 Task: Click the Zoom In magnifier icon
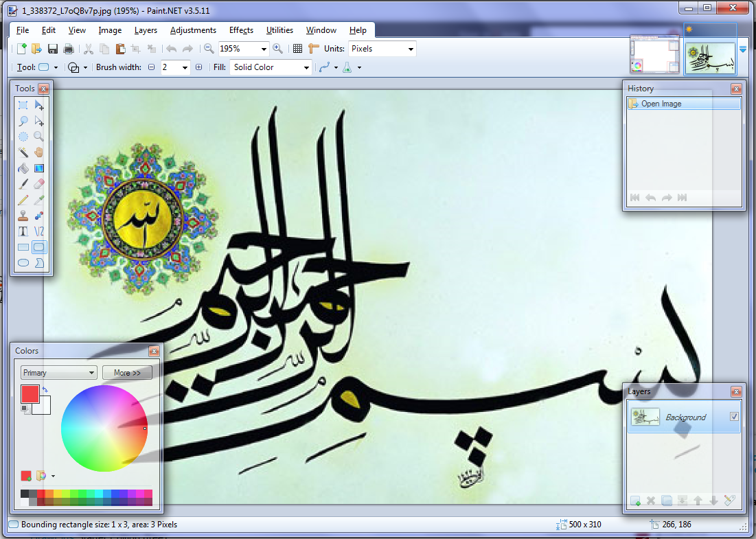pos(277,49)
